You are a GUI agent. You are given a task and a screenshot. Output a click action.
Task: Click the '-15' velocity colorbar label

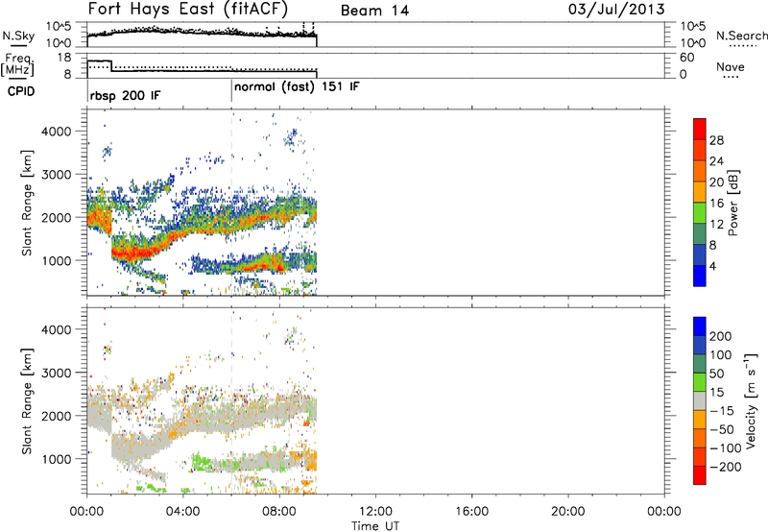(x=722, y=411)
